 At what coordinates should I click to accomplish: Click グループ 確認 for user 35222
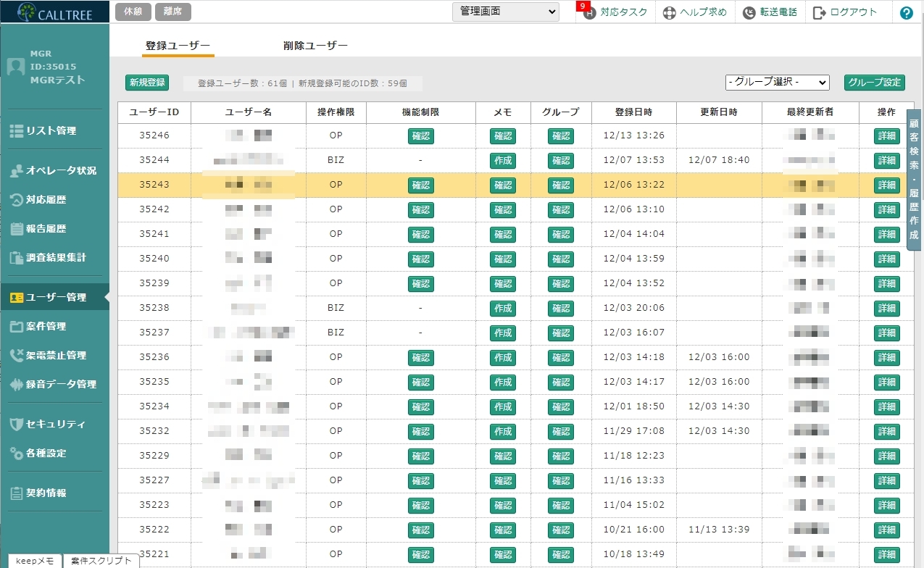click(x=561, y=530)
